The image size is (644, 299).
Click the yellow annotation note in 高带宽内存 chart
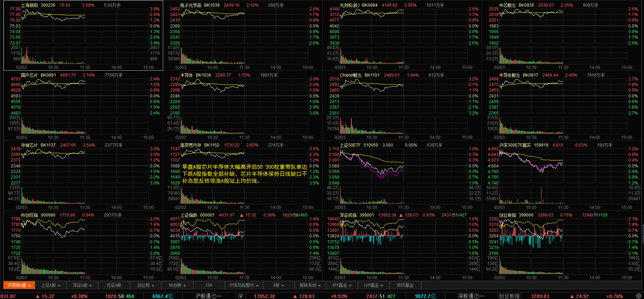pos(245,174)
